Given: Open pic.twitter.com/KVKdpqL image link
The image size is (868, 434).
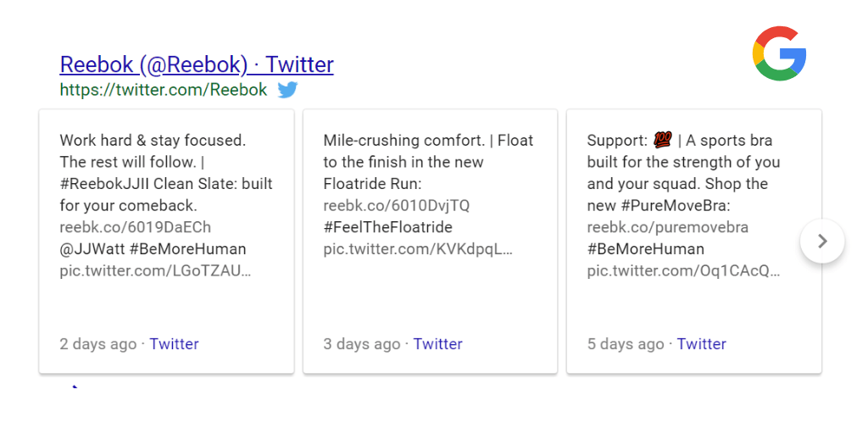Looking at the screenshot, I should pyautogui.click(x=418, y=249).
